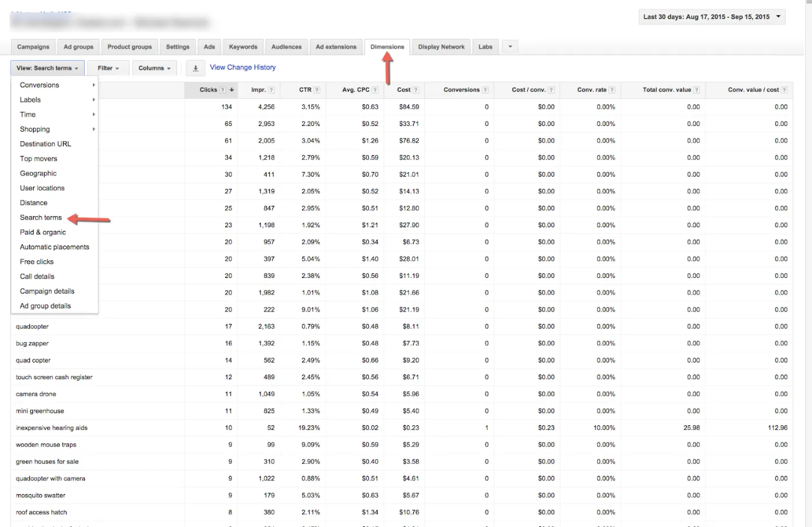Click View Change History link

pos(242,67)
